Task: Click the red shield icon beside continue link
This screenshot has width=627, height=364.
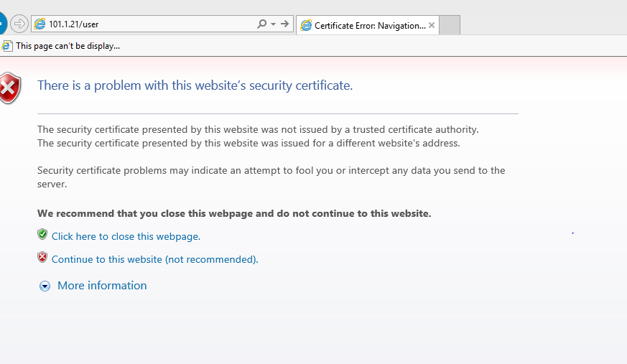Action: click(x=42, y=258)
